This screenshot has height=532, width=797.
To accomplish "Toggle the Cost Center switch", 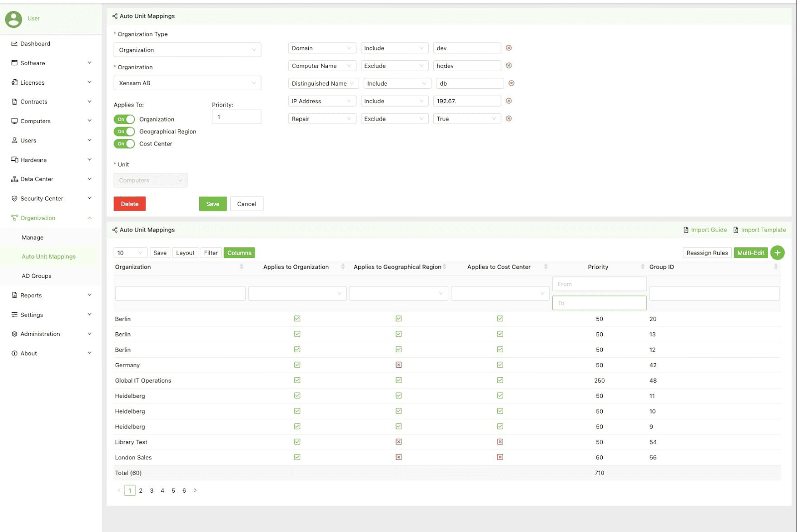I will [x=124, y=143].
